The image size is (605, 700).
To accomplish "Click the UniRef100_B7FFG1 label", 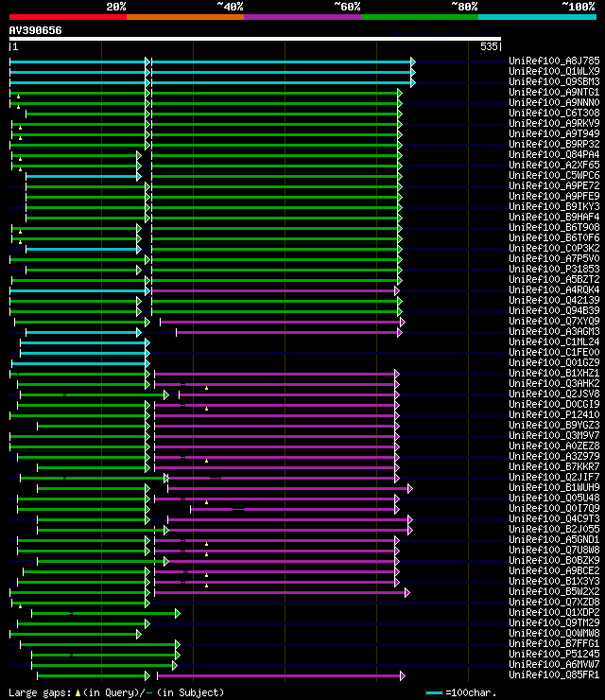I will (x=554, y=643).
